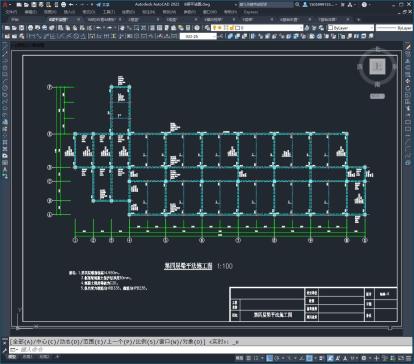This screenshot has height=364, width=414.
Task: Activate the Pan hand tool
Action: 122,28
